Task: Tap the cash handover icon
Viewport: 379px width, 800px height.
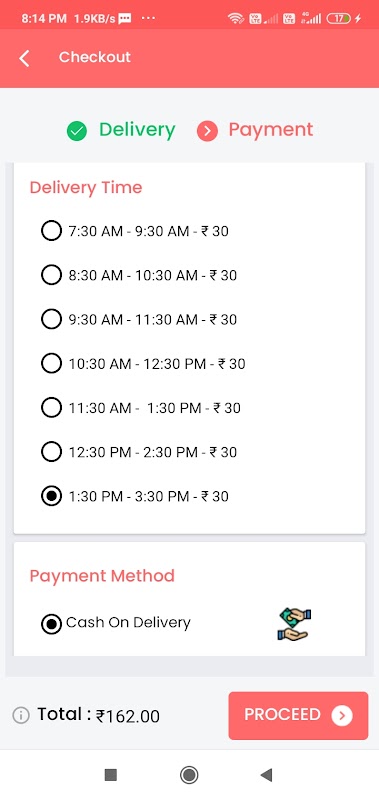Action: [294, 624]
